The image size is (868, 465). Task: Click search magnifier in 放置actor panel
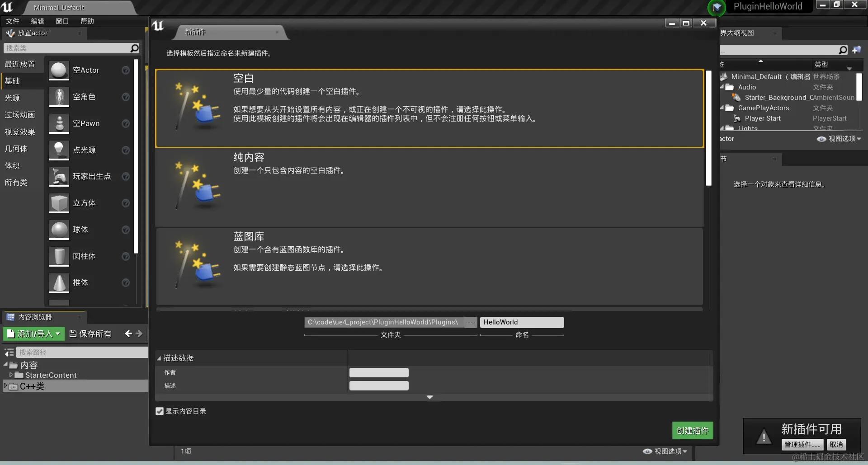tap(134, 48)
